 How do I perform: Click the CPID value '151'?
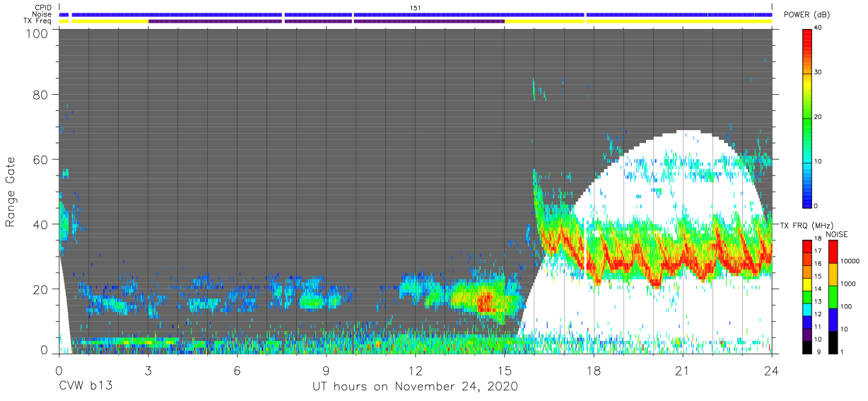tap(416, 7)
